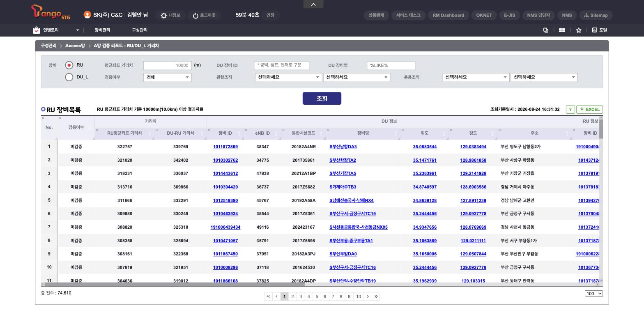Viewport: 644px width, 317px height.
Task: Click the 로그아웃 power button
Action: (204, 15)
